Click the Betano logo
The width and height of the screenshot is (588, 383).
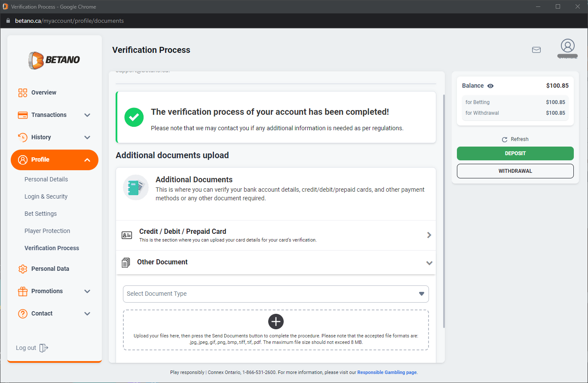pos(54,60)
